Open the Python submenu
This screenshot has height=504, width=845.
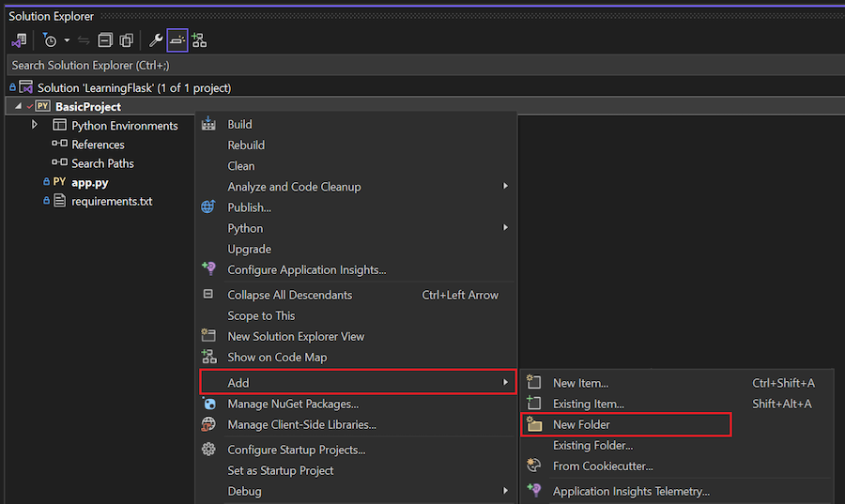click(245, 228)
